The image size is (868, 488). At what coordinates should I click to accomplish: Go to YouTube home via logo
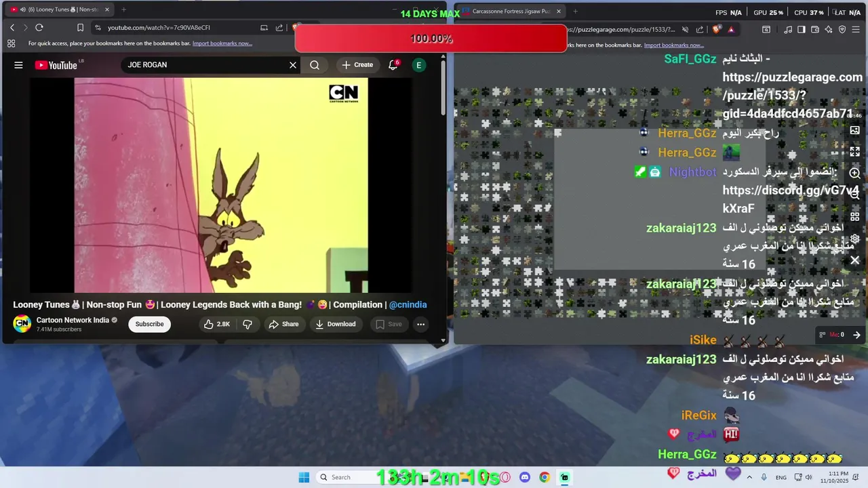pos(56,65)
